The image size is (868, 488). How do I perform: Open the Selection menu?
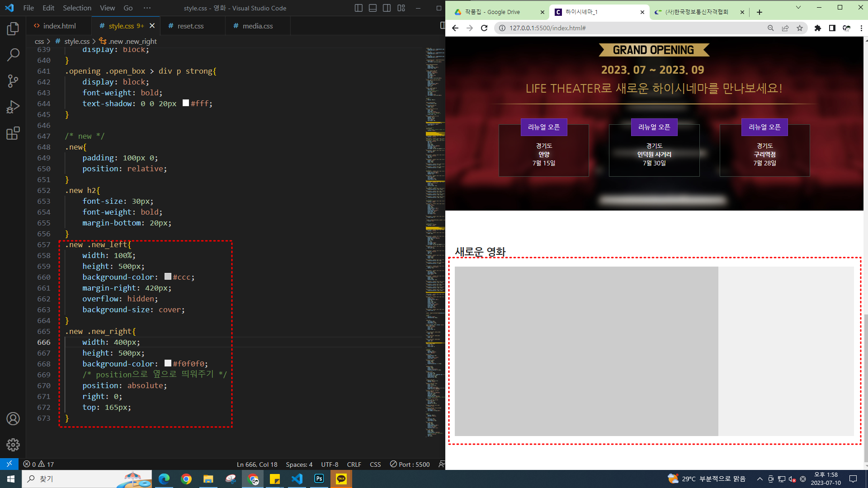click(77, 8)
